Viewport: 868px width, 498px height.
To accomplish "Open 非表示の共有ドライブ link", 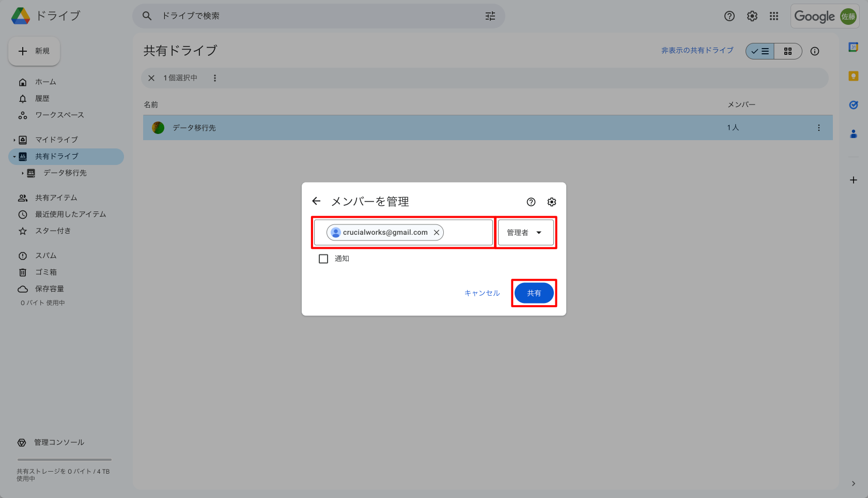I will click(698, 51).
